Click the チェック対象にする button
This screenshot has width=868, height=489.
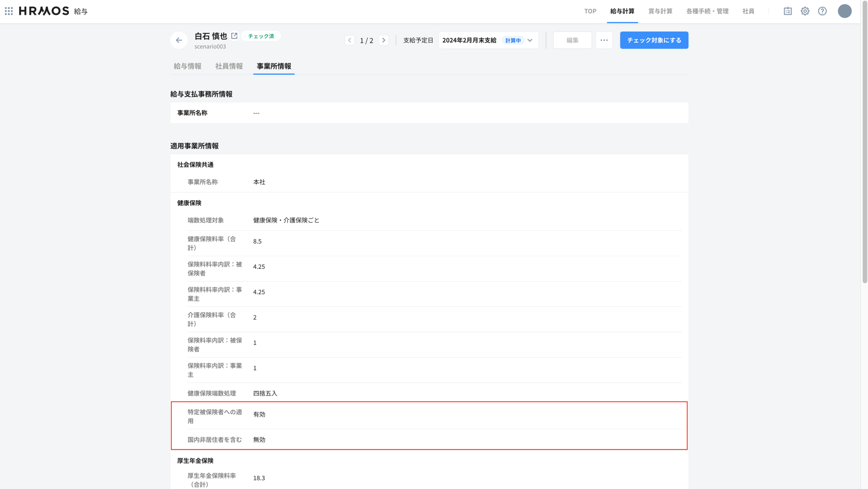(654, 40)
